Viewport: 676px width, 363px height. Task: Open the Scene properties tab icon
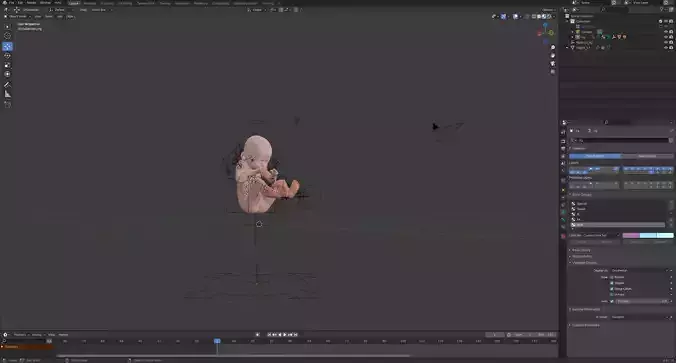[x=563, y=163]
